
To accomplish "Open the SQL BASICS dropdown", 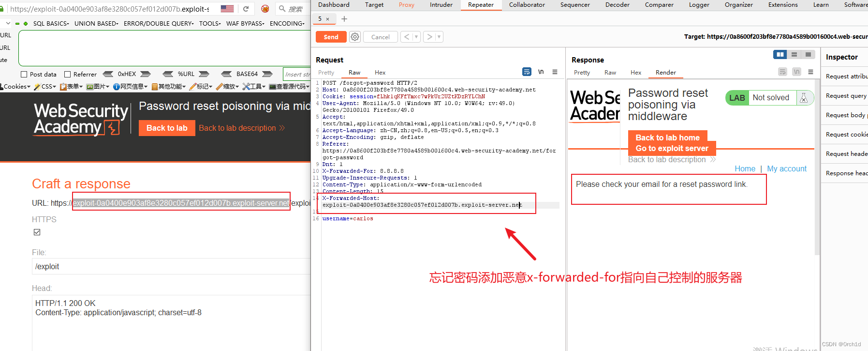I will (x=51, y=23).
